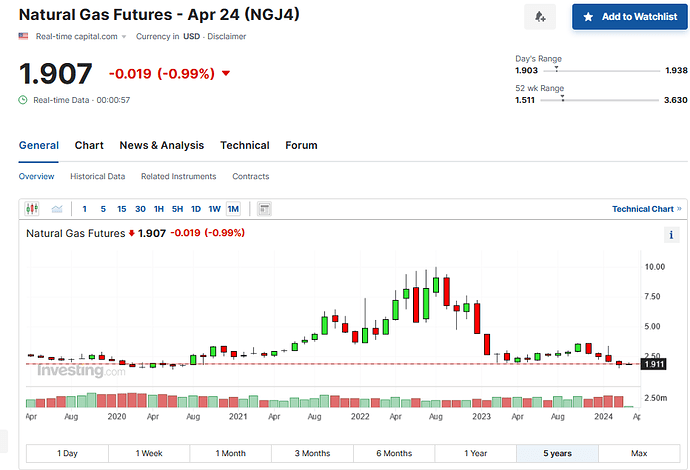Click the US flag icon

(x=23, y=36)
